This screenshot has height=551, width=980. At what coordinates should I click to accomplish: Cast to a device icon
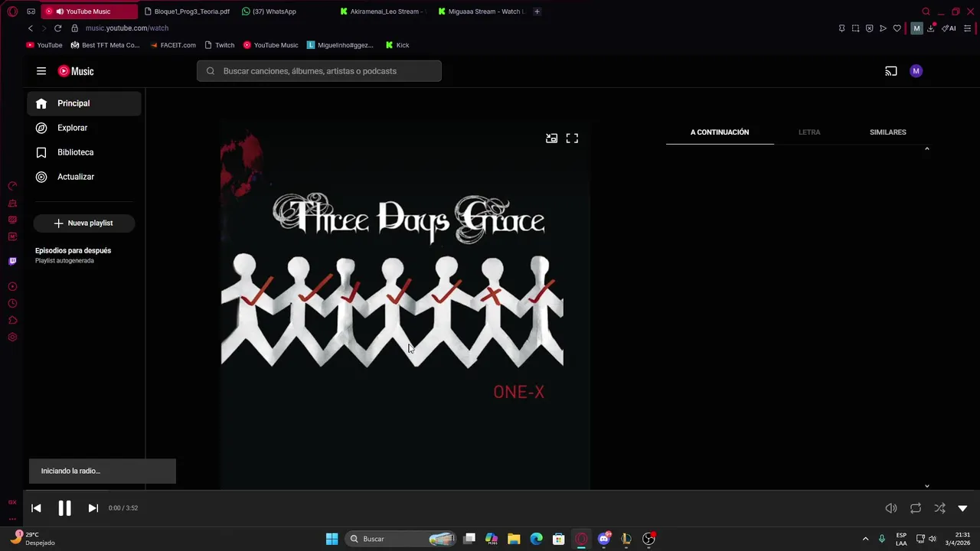(x=891, y=71)
